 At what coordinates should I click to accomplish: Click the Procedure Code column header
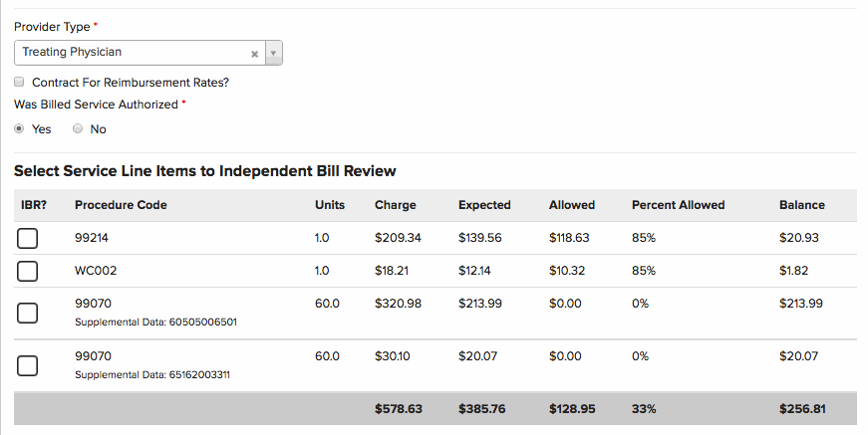121,205
